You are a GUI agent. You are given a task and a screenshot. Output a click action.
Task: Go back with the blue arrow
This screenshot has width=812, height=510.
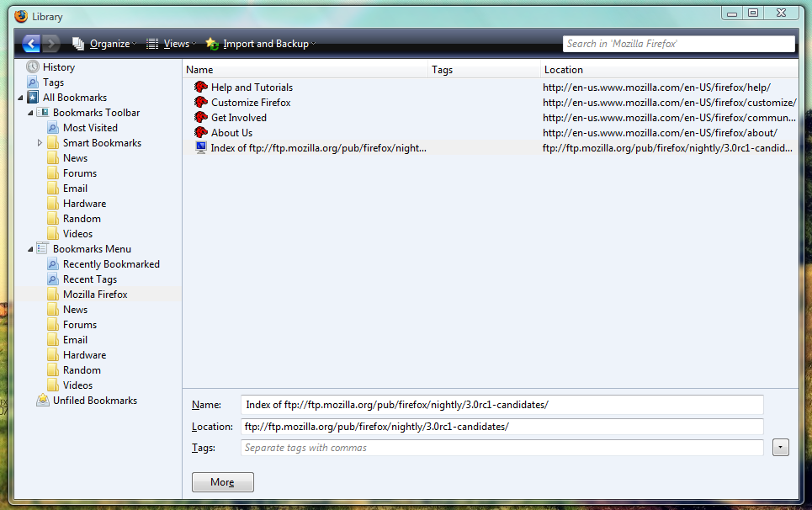(x=31, y=44)
